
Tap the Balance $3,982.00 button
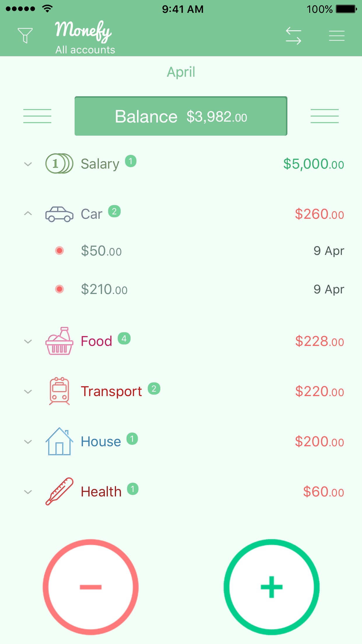181,116
